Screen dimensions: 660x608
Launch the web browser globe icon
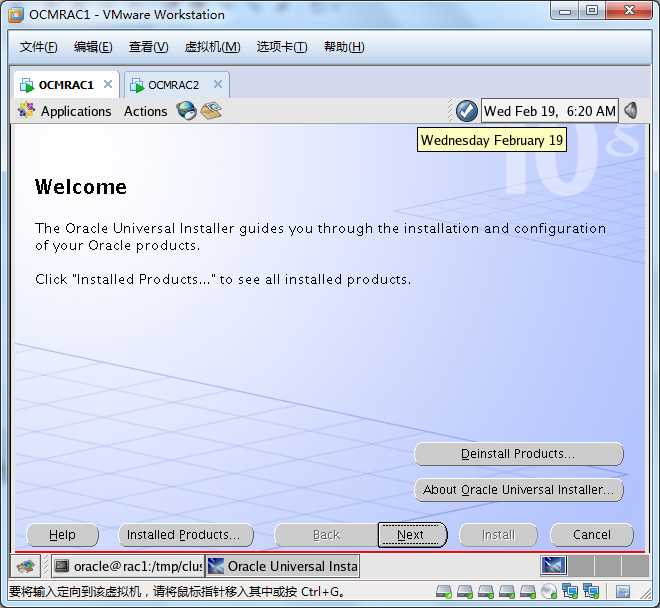[x=186, y=111]
